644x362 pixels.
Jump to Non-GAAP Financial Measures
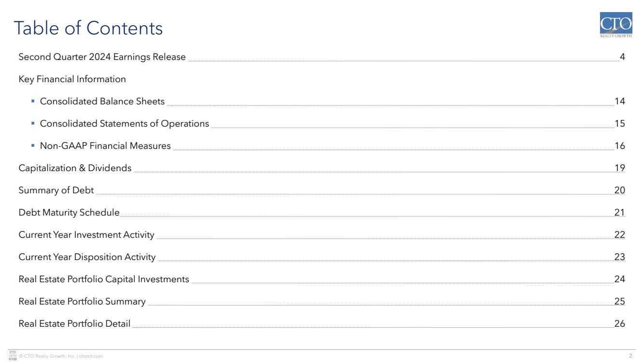pyautogui.click(x=105, y=146)
